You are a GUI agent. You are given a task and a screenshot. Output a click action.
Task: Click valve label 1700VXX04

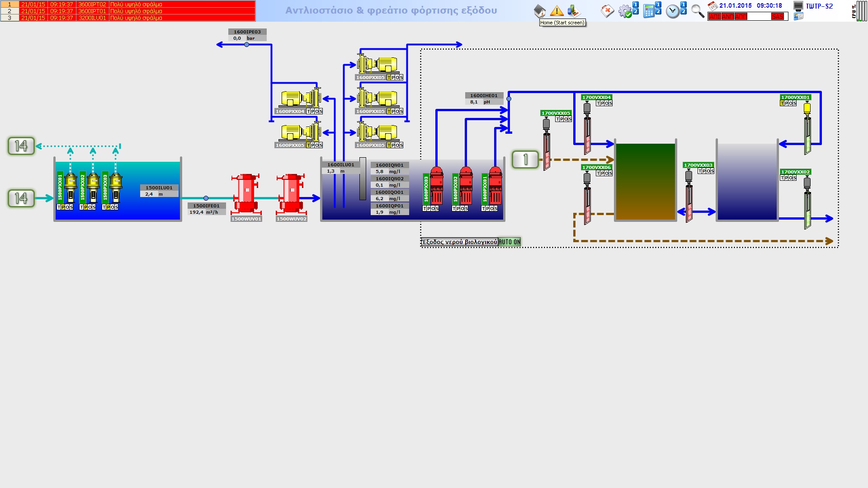596,97
